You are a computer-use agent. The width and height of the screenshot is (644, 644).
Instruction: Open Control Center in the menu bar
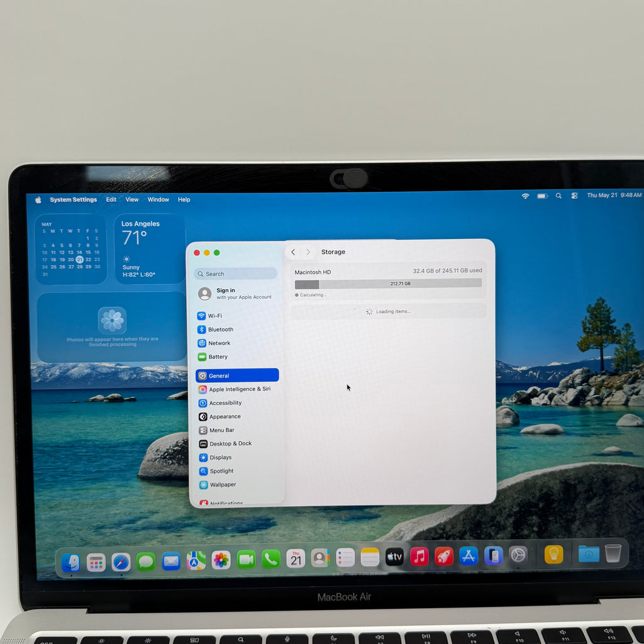click(x=574, y=196)
